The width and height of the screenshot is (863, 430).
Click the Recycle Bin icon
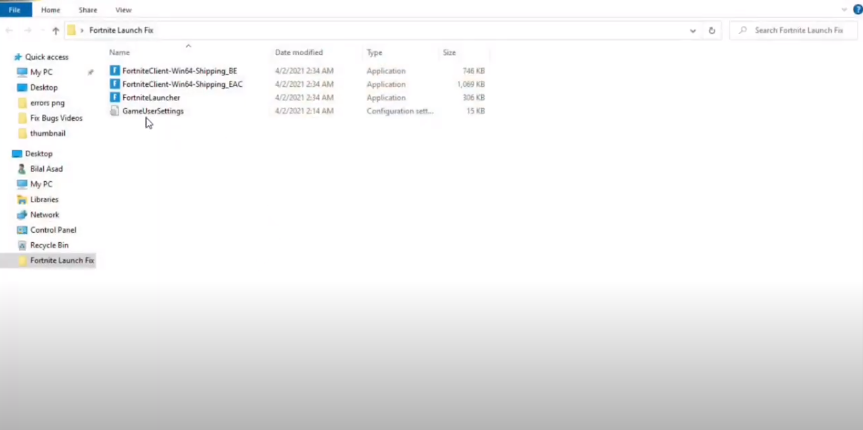(22, 245)
